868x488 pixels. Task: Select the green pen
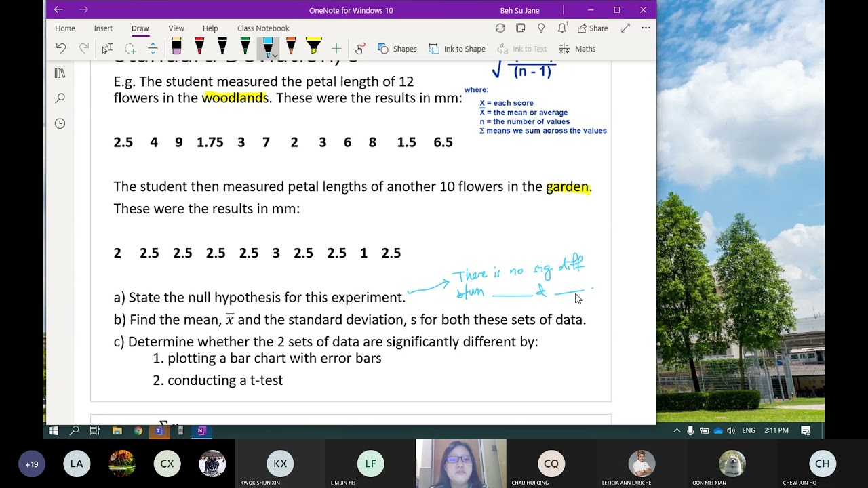(x=245, y=47)
